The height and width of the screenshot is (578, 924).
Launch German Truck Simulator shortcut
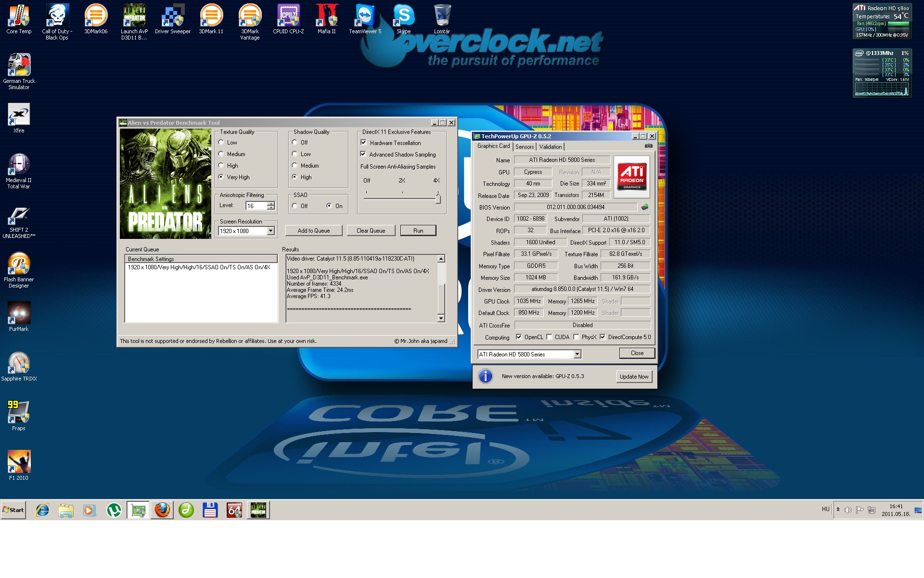click(19, 71)
